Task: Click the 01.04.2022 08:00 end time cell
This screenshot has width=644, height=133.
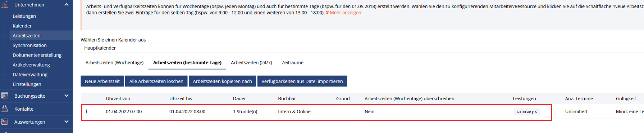Action: pyautogui.click(x=187, y=112)
